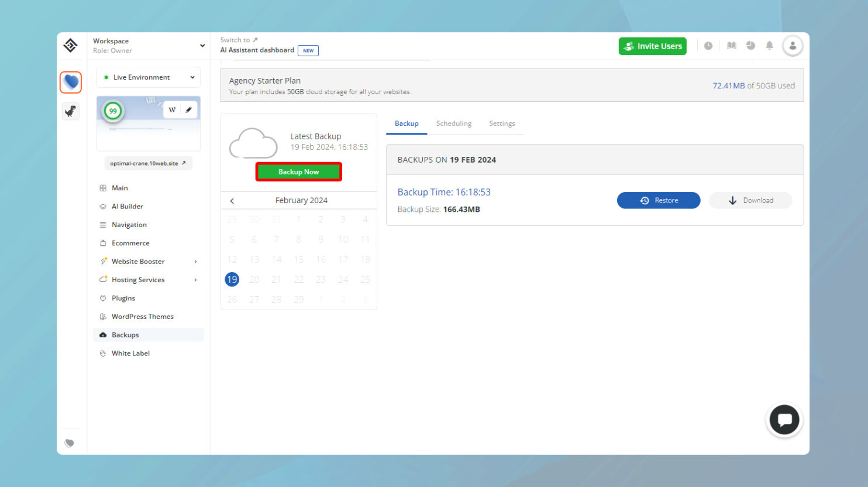The width and height of the screenshot is (868, 487).
Task: Switch to the Settings tab
Action: point(502,124)
